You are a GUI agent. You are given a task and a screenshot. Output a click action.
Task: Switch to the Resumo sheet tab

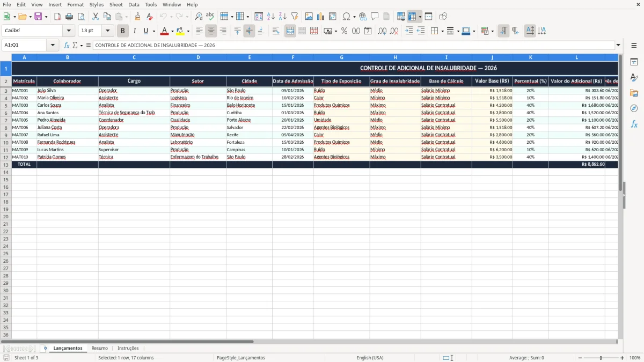tap(100, 348)
